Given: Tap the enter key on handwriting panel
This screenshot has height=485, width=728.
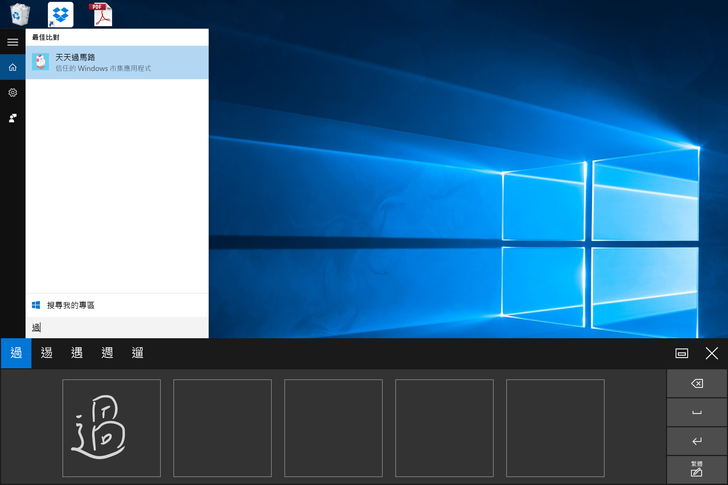Looking at the screenshot, I should click(697, 441).
